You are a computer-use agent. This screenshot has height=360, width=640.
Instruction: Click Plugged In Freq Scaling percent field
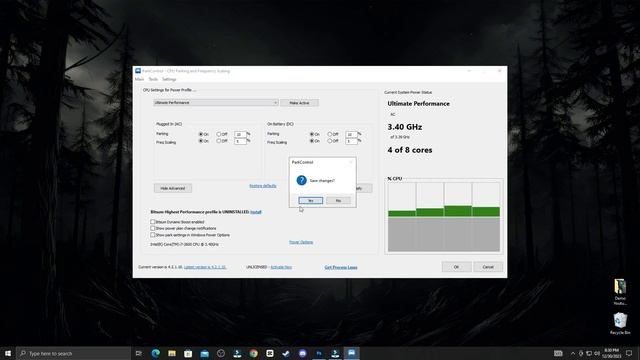tap(240, 141)
